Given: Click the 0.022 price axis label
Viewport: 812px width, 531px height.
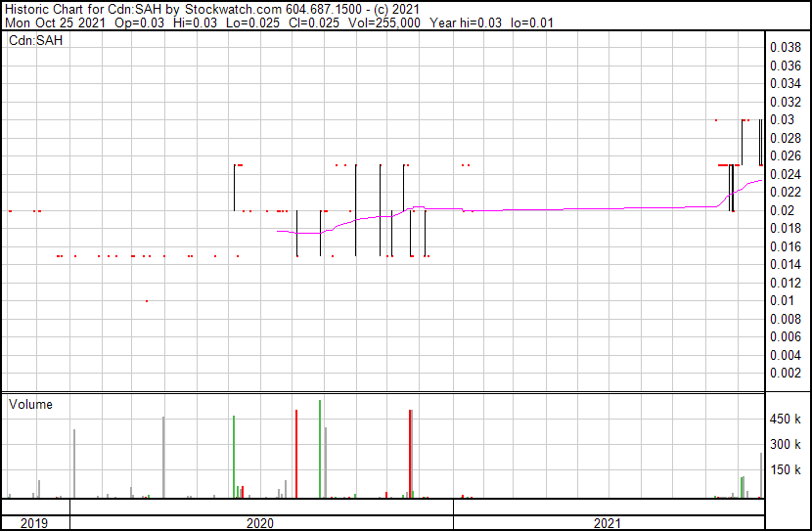Looking at the screenshot, I should click(x=785, y=192).
